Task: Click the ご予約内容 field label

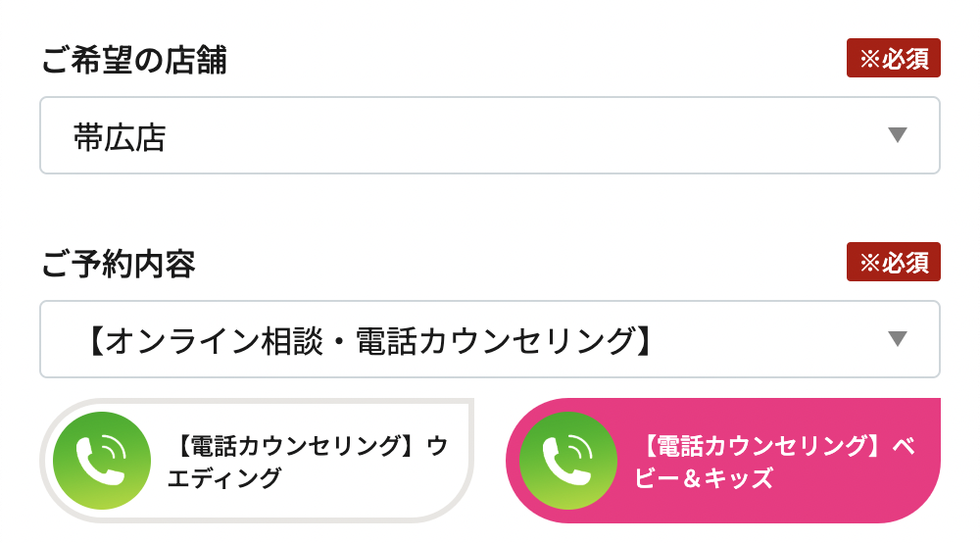Action: pyautogui.click(x=119, y=264)
